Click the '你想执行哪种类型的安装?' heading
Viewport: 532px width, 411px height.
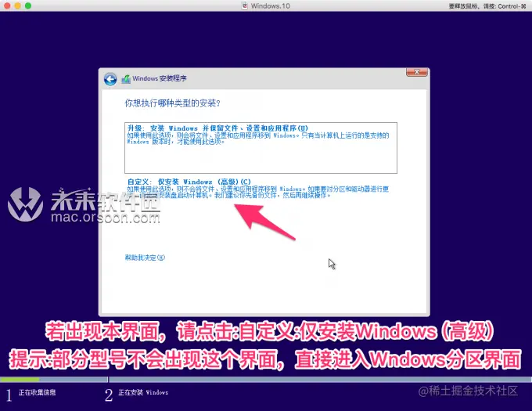pos(172,103)
